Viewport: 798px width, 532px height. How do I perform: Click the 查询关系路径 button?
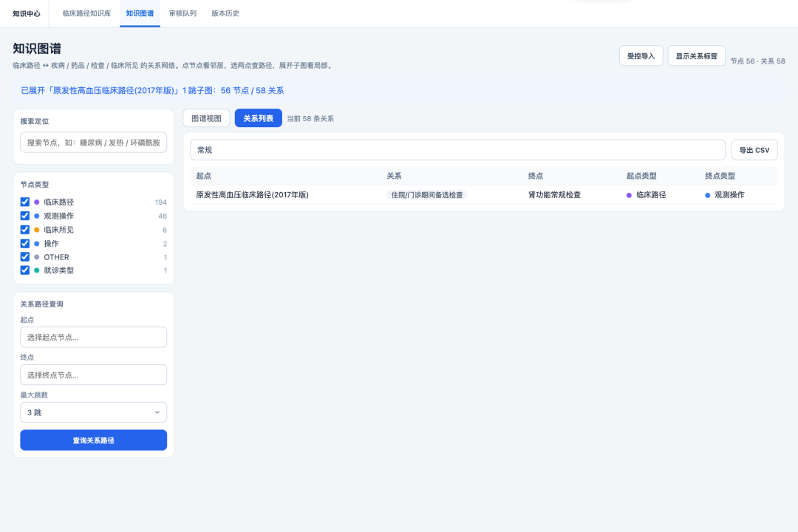(94, 440)
